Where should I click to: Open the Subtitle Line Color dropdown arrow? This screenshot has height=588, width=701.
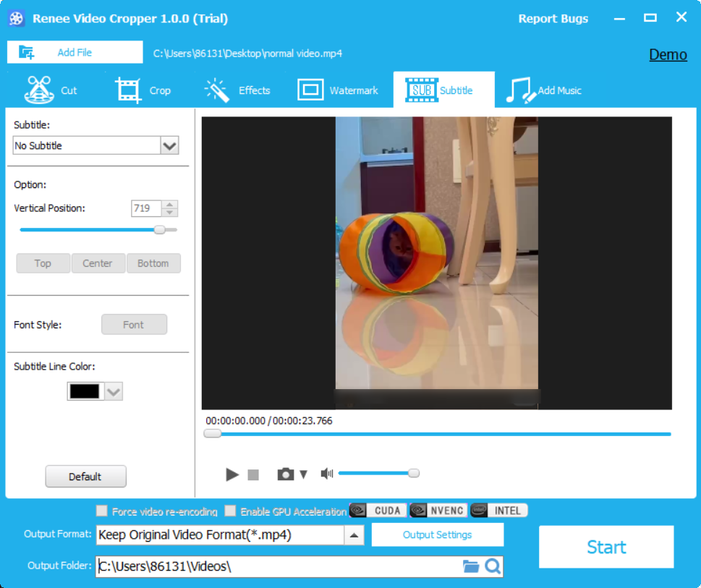click(114, 392)
